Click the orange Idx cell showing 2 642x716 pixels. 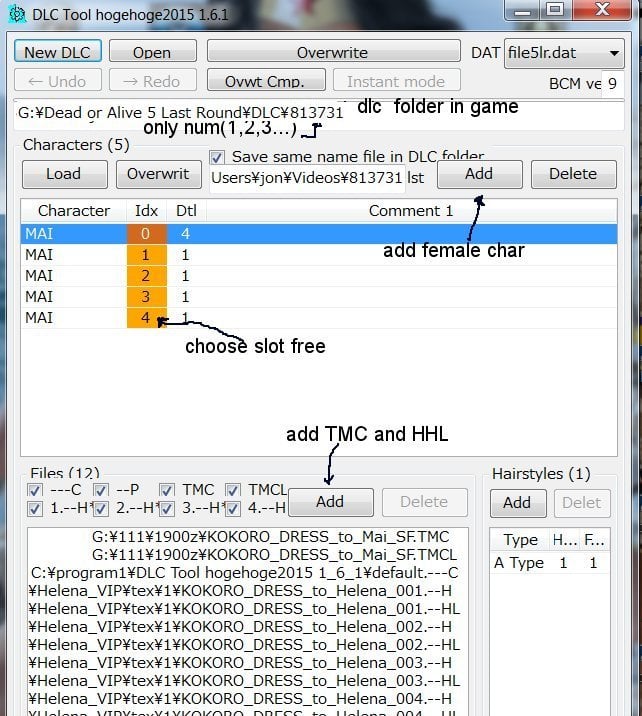click(147, 276)
